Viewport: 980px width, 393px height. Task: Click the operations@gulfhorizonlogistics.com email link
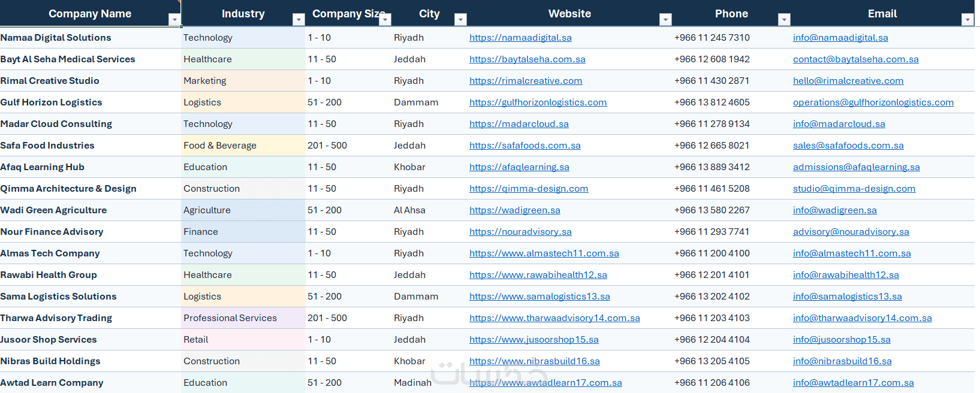point(873,102)
